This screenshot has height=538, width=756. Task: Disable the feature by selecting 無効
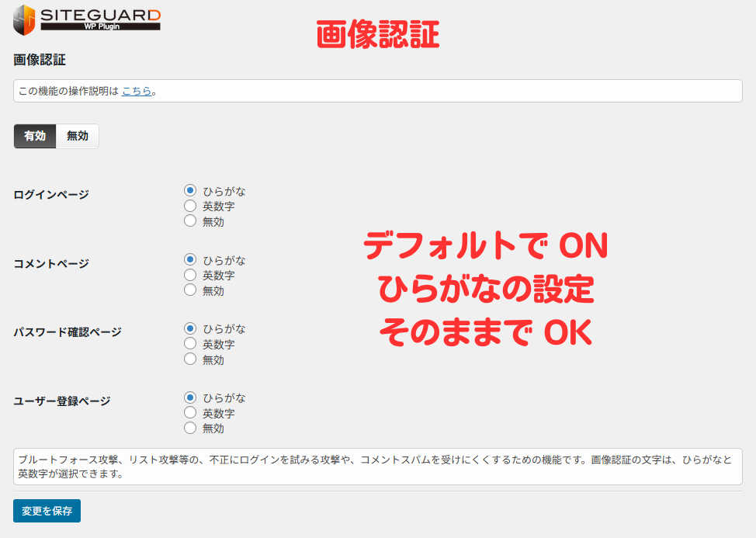pos(77,136)
